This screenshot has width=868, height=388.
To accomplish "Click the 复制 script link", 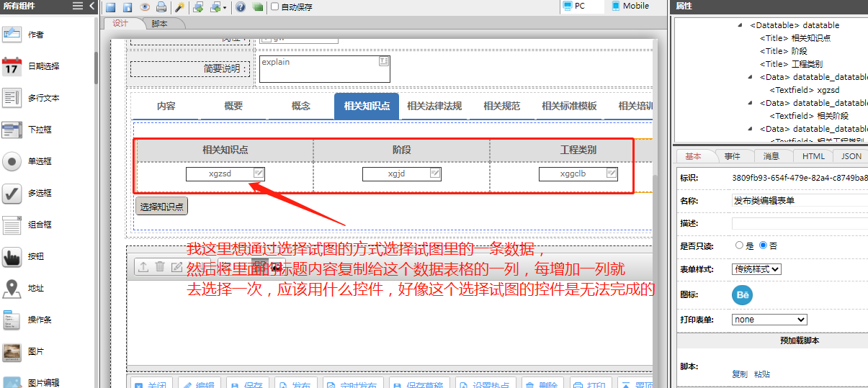I will point(740,374).
